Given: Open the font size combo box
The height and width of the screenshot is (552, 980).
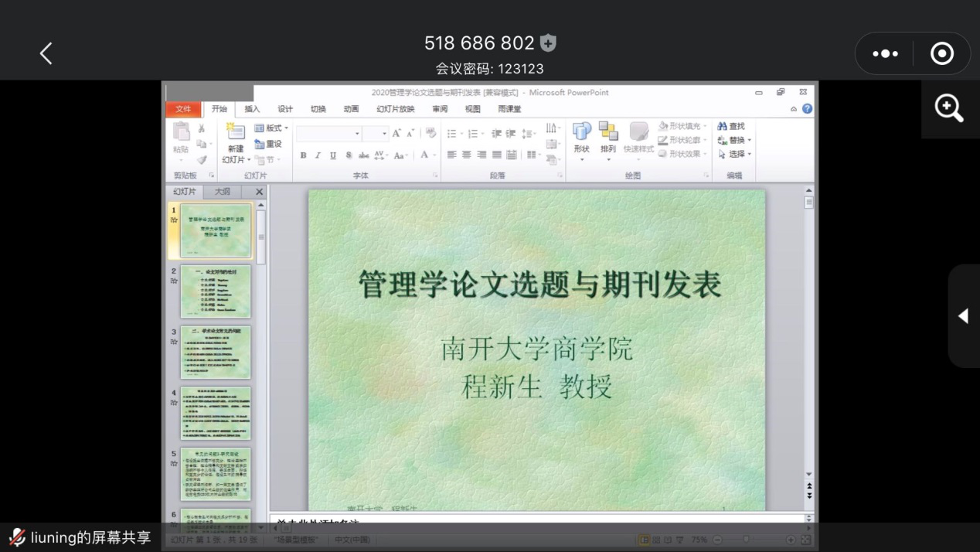Looking at the screenshot, I should [375, 134].
